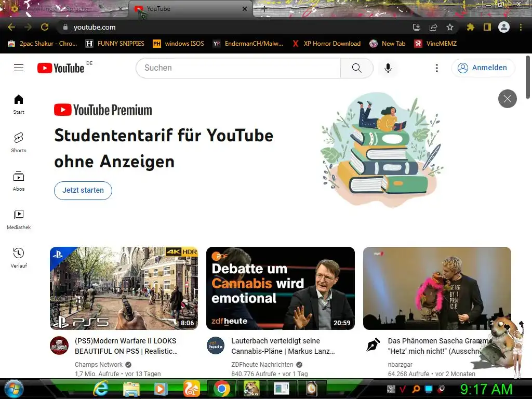Open the 2pac Shakur bookmark
The image size is (532, 399).
click(43, 44)
